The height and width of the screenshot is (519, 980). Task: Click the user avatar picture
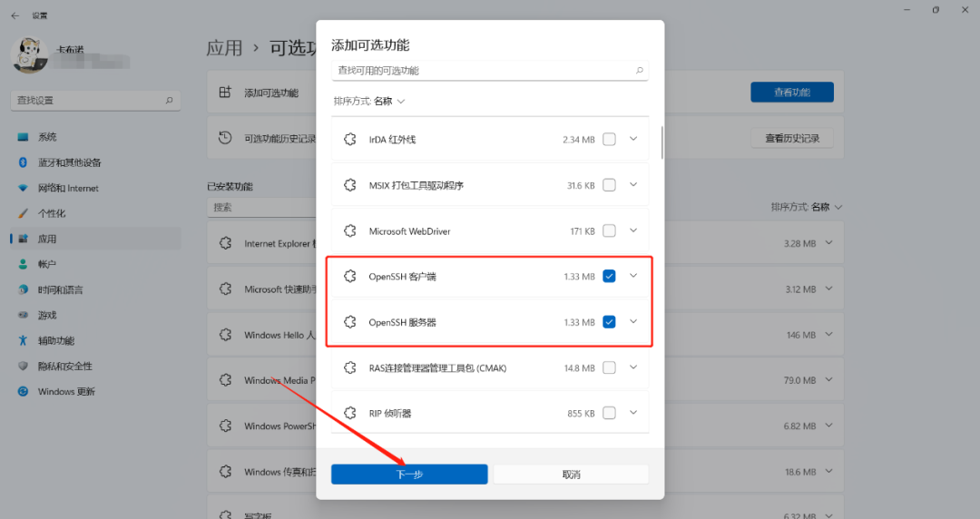click(29, 54)
